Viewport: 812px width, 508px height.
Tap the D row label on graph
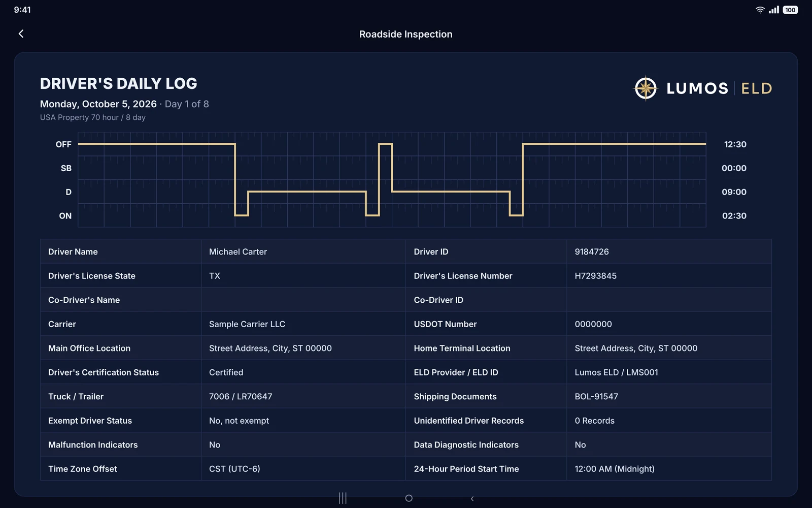pyautogui.click(x=69, y=192)
